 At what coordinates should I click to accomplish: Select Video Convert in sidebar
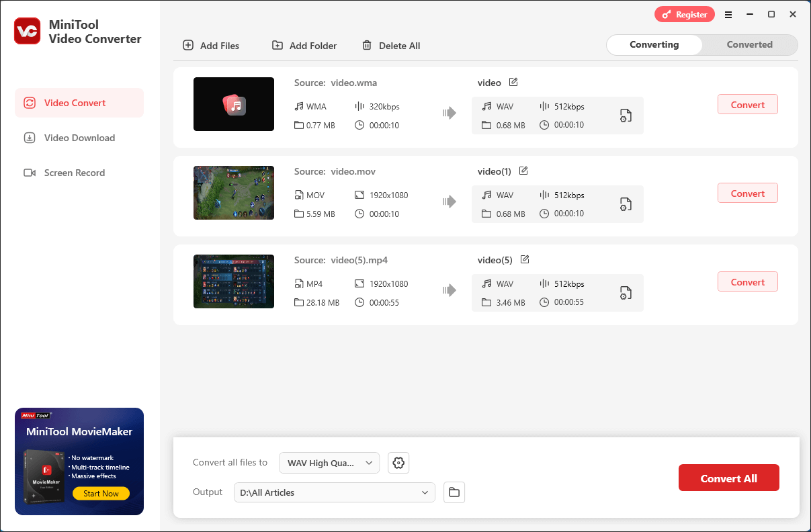click(79, 103)
